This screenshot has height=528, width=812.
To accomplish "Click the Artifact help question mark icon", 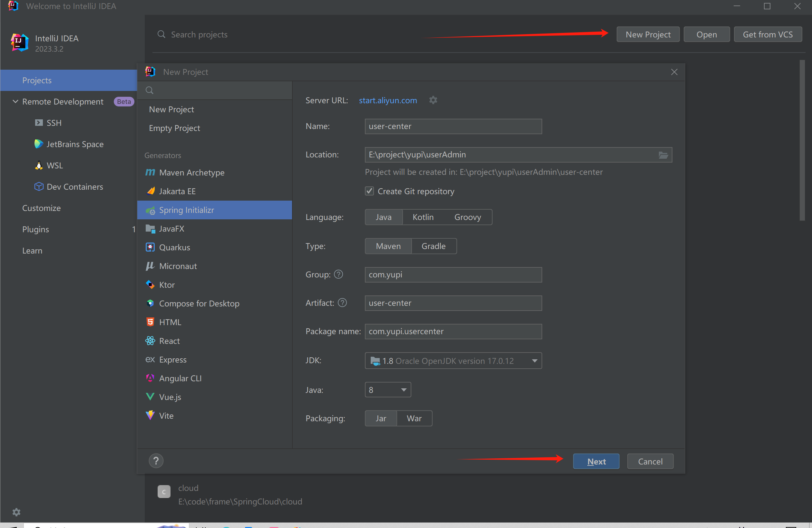I will (x=342, y=303).
